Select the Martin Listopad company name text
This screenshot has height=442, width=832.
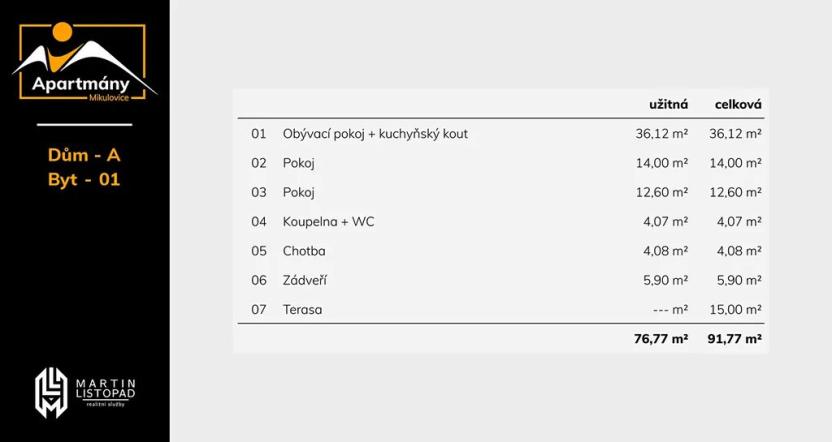(105, 391)
